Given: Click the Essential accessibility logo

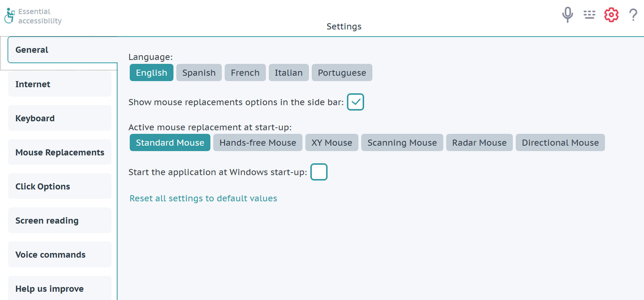Looking at the screenshot, I should [33, 16].
